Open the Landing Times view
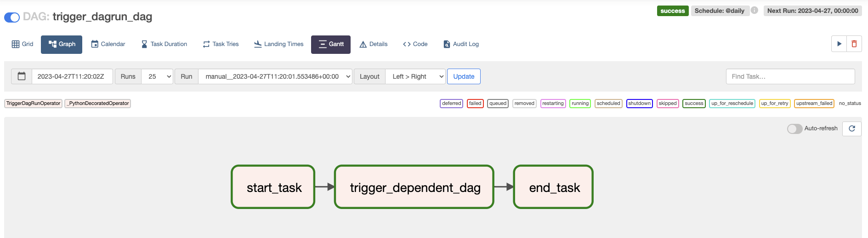The image size is (868, 238). (x=279, y=44)
